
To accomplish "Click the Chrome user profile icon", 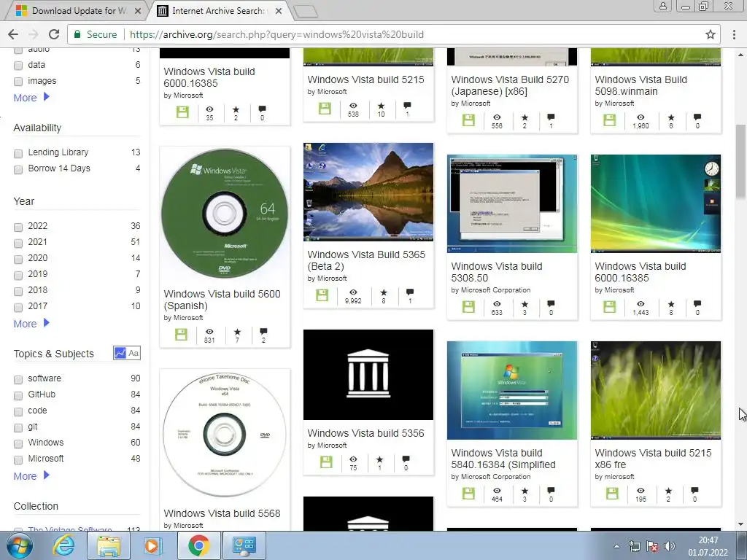I will 662,6.
